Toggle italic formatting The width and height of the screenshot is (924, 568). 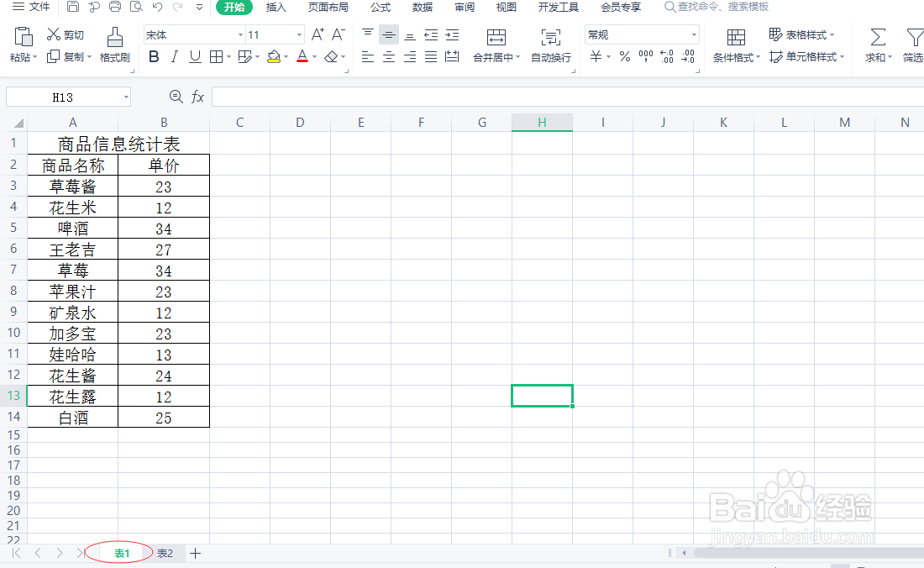(x=175, y=56)
